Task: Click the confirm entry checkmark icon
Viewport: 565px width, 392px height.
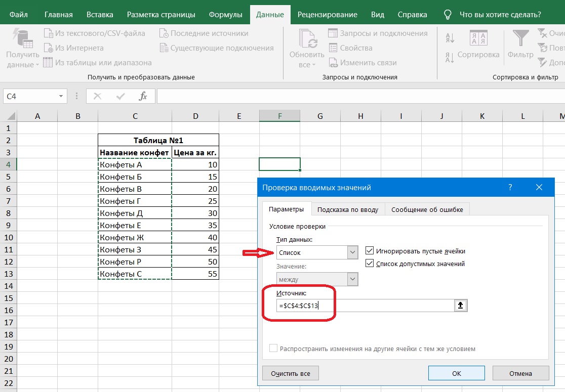Action: point(120,96)
